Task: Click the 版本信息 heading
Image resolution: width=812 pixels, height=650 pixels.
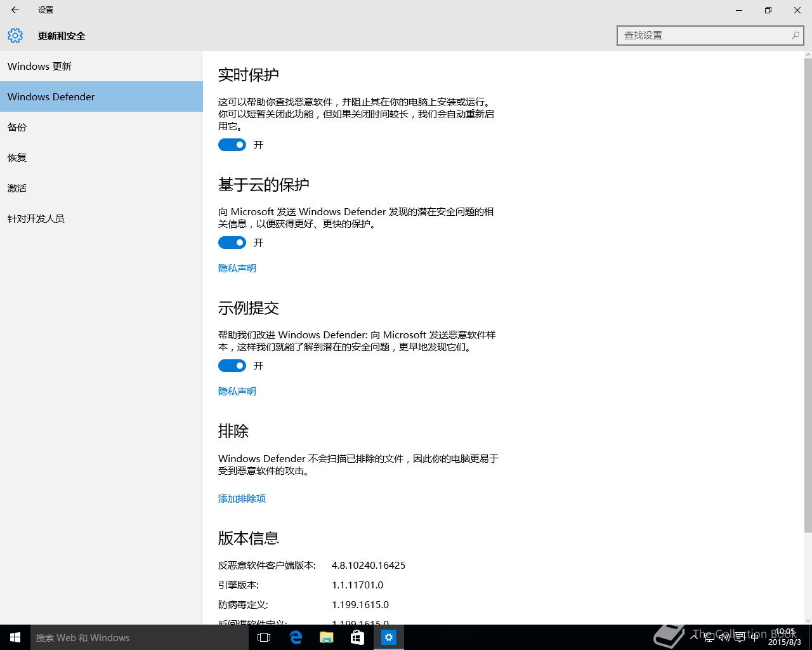Action: (x=249, y=538)
